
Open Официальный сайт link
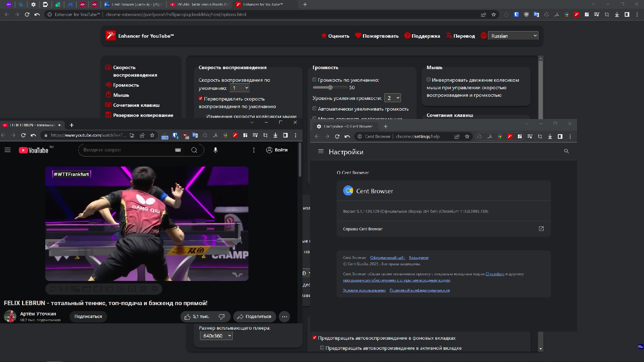[x=387, y=258]
